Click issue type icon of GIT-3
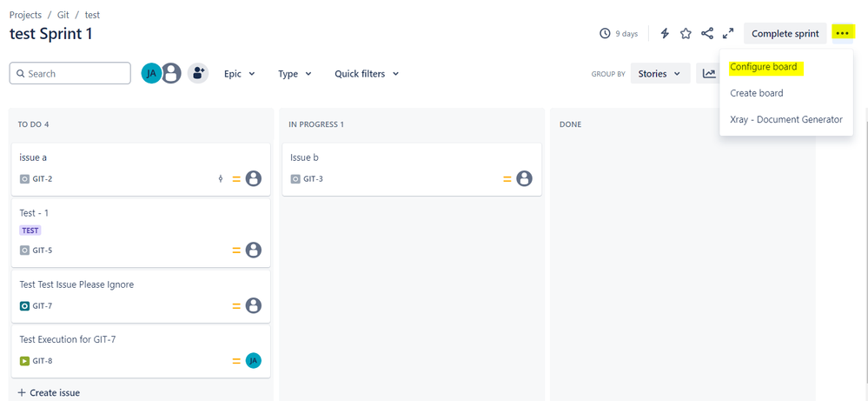Image resolution: width=868 pixels, height=401 pixels. 295,179
